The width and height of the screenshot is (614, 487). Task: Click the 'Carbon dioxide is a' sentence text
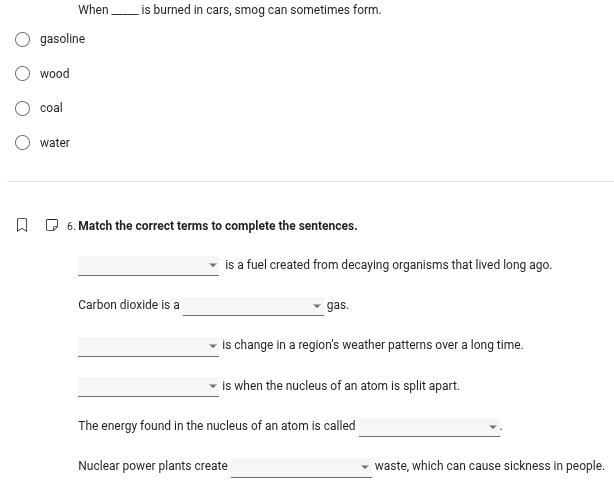[x=129, y=305]
